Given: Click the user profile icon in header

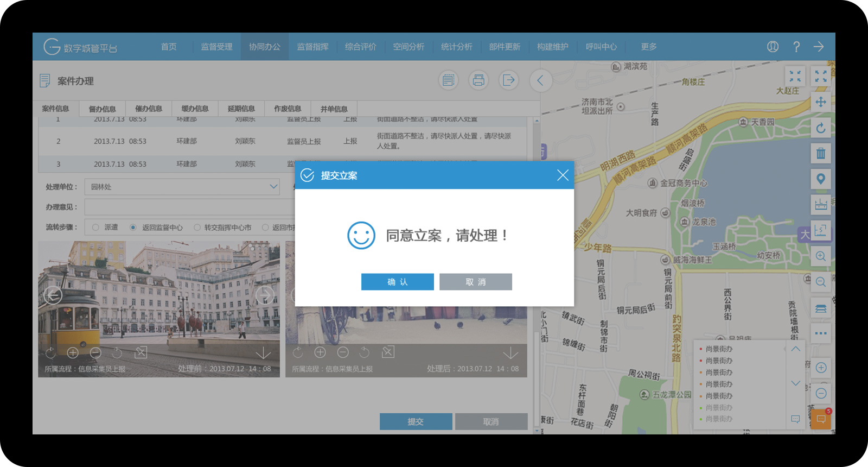Looking at the screenshot, I should (773, 47).
